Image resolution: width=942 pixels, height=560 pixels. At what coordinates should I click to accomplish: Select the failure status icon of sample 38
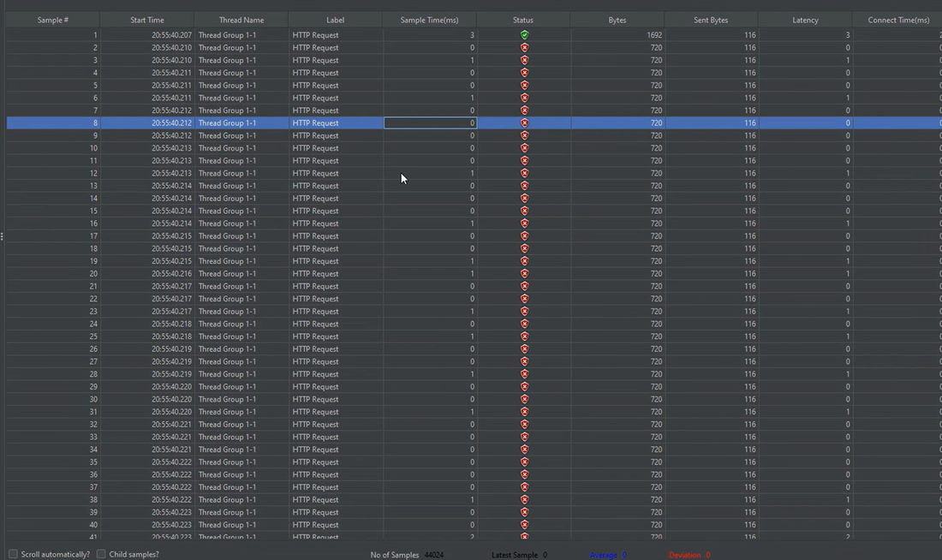(524, 499)
